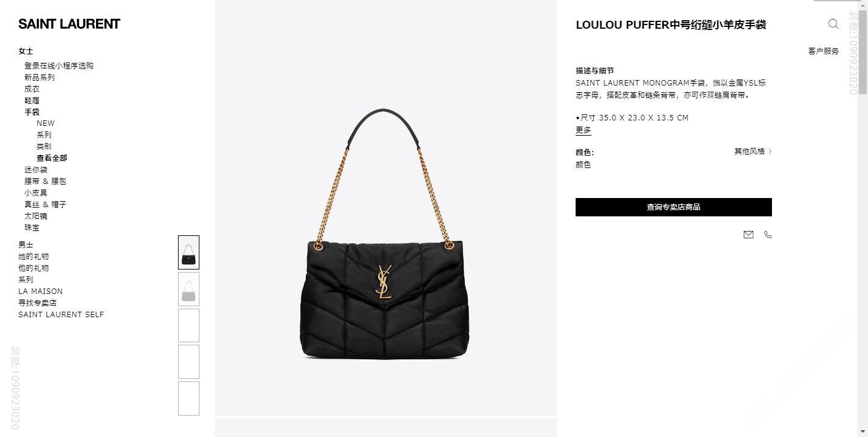Select the second grey bag thumbnail
This screenshot has width=868, height=437.
point(188,288)
